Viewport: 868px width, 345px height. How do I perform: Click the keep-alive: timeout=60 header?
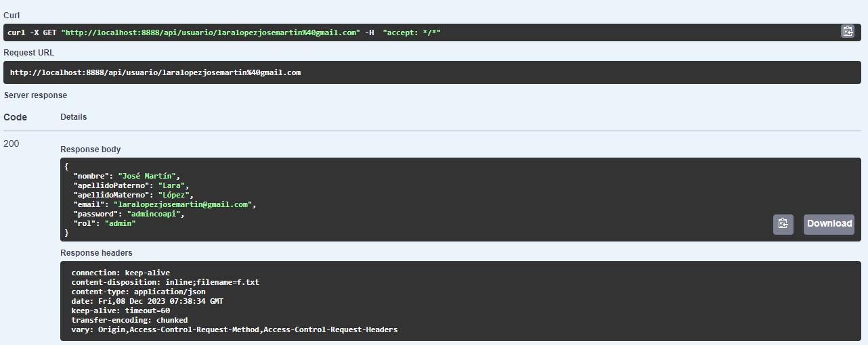[x=121, y=310]
